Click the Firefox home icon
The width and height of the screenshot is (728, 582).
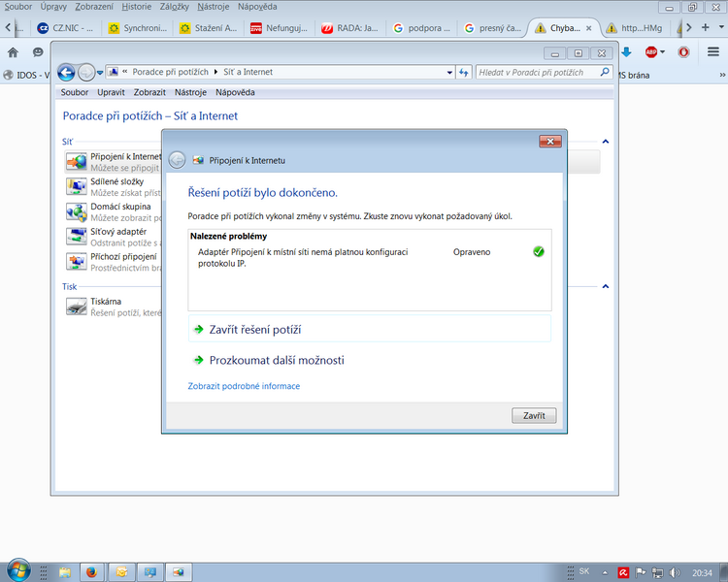coord(13,52)
